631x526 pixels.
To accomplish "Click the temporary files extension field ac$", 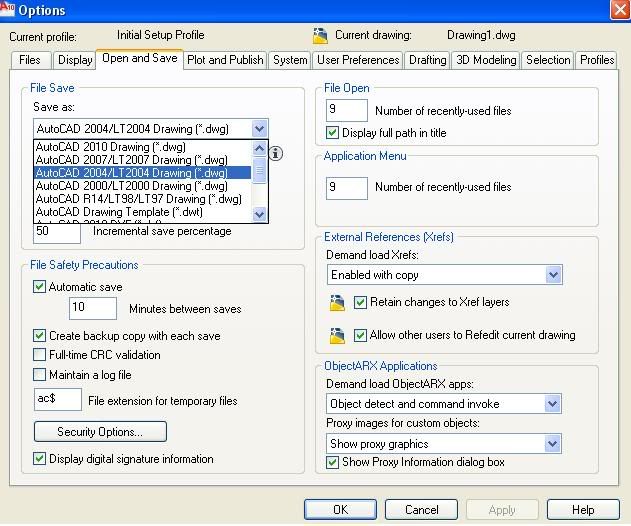I will (x=58, y=399).
